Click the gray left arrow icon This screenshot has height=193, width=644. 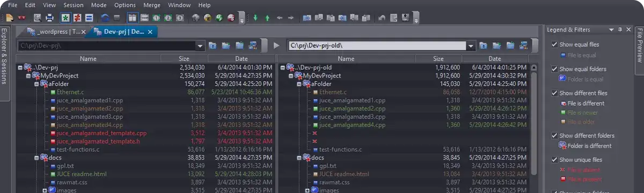(279, 18)
